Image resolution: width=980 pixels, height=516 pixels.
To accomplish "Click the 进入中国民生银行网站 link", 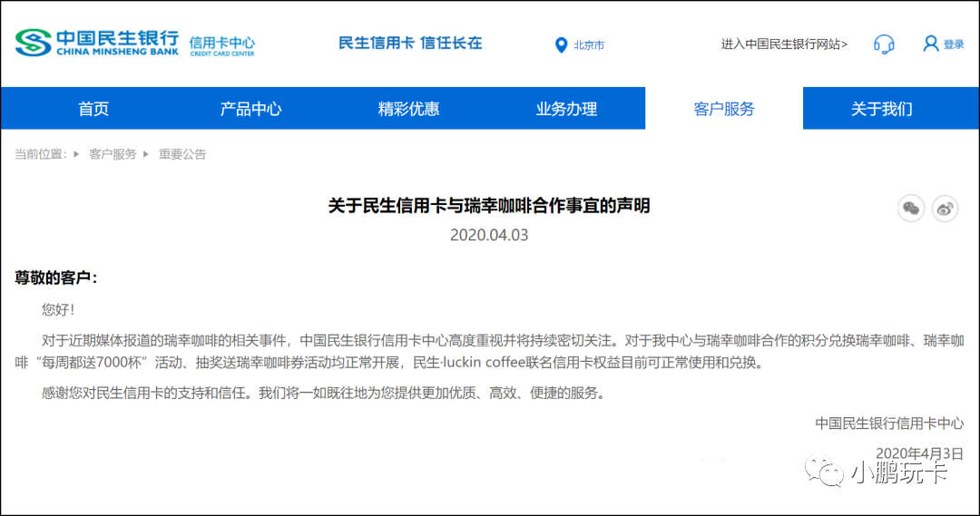I will (784, 44).
